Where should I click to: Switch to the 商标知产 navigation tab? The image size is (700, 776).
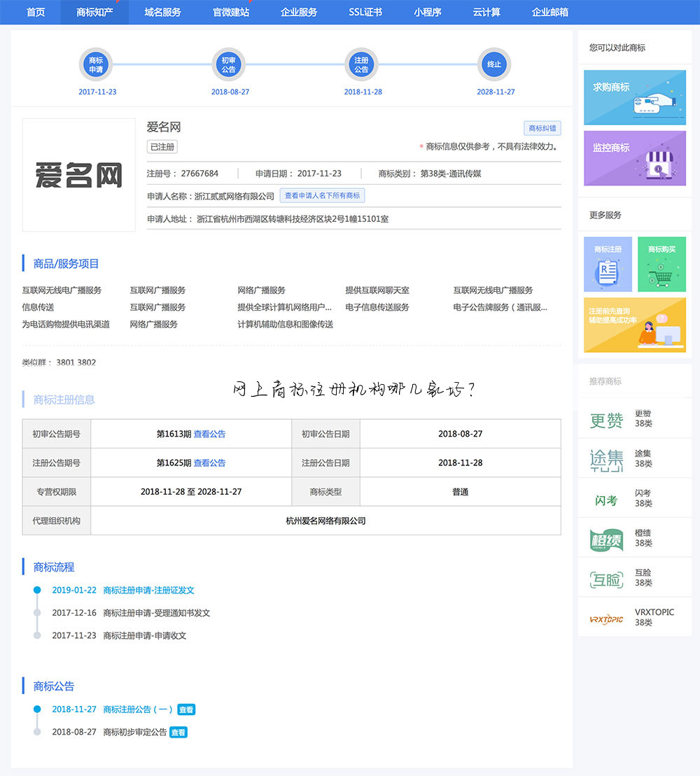pyautogui.click(x=95, y=12)
